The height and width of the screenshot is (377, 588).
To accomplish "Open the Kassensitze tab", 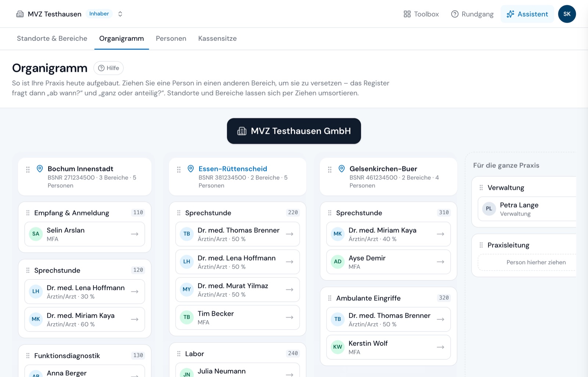I will (217, 39).
